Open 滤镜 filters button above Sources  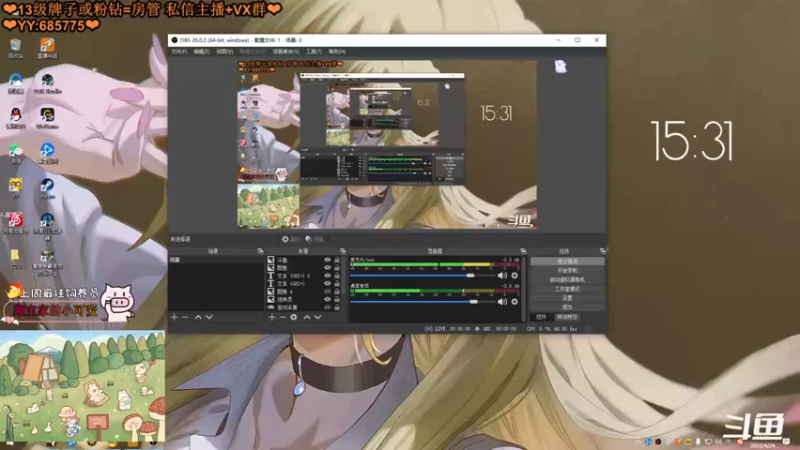coord(315,239)
